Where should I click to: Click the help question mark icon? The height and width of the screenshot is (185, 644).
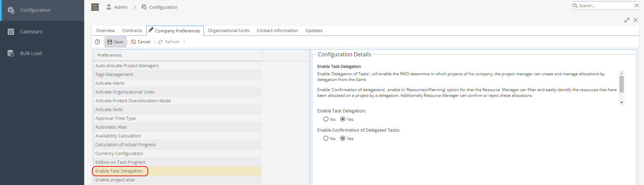pos(97,42)
